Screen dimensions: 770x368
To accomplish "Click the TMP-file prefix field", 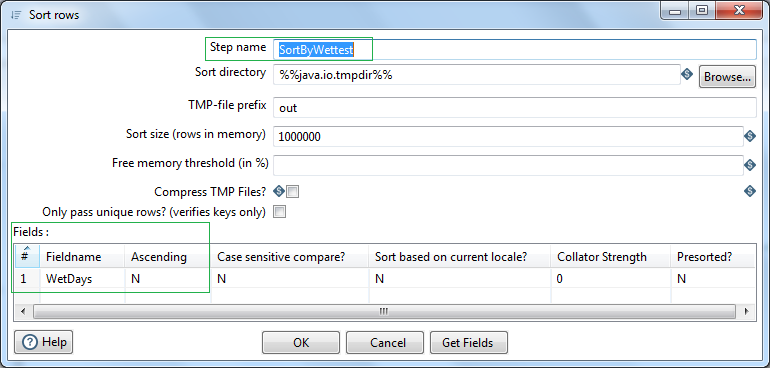I will pos(515,108).
